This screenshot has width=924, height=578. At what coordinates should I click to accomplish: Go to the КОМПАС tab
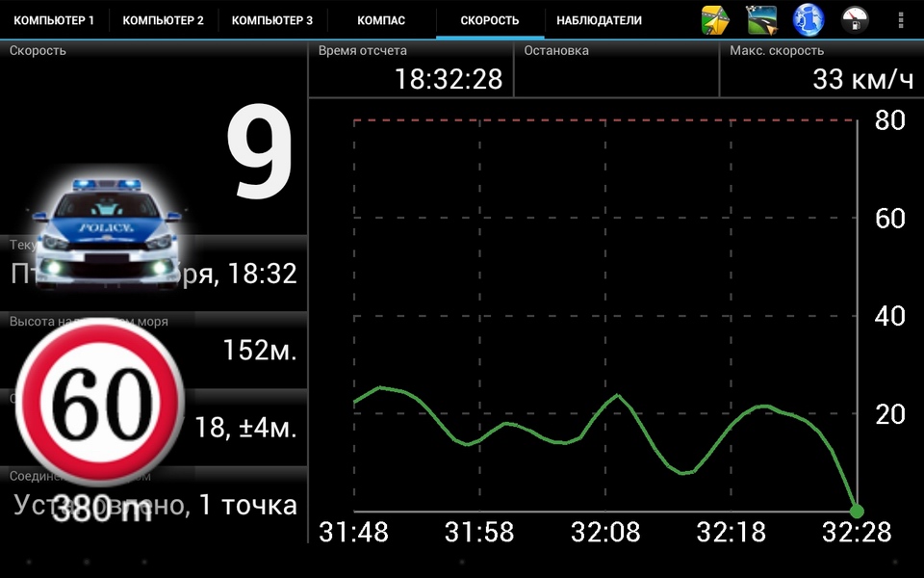click(x=381, y=20)
